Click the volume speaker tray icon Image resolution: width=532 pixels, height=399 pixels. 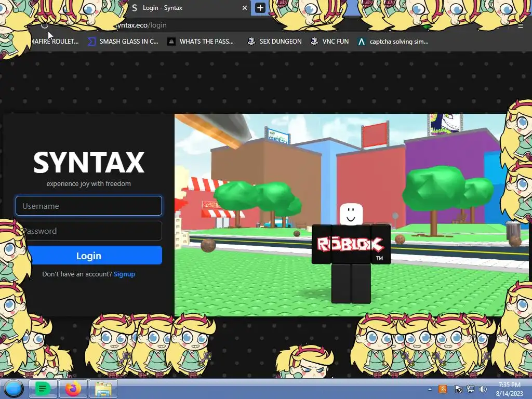point(483,389)
